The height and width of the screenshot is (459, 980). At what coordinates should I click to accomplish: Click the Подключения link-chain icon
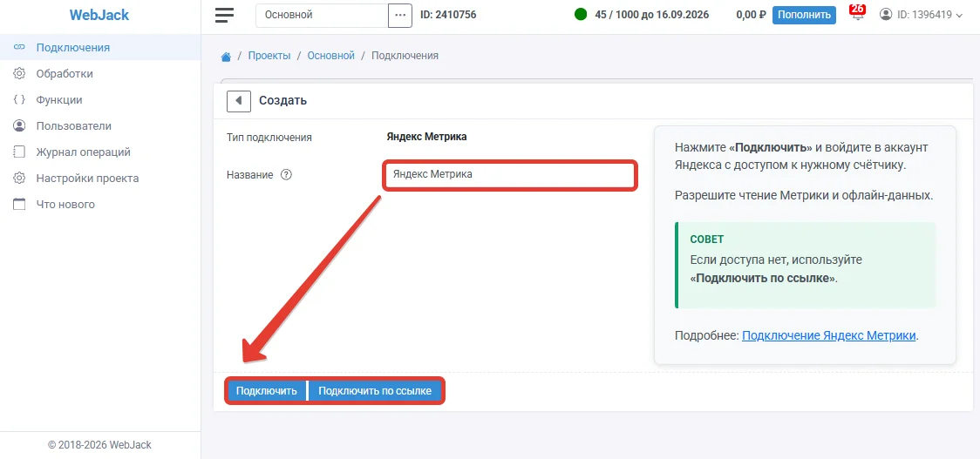coord(19,47)
